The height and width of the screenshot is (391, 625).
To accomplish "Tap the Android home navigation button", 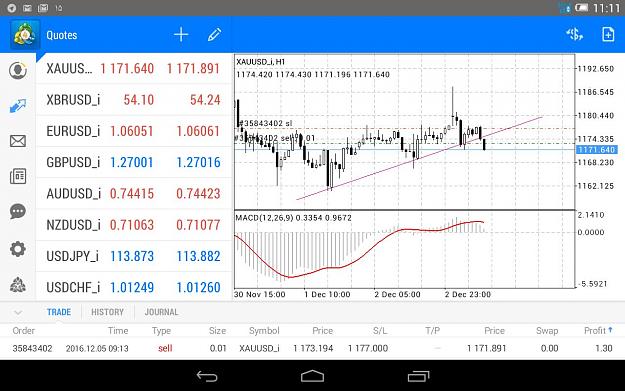I will click(312, 376).
